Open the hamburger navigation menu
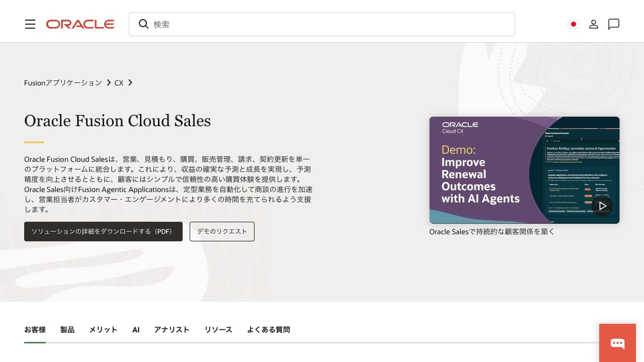The width and height of the screenshot is (644, 362). pyautogui.click(x=30, y=24)
